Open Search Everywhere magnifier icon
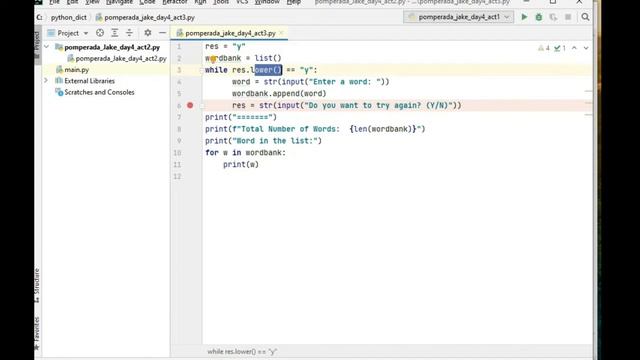Viewport: 640px width, 360px height. click(585, 17)
